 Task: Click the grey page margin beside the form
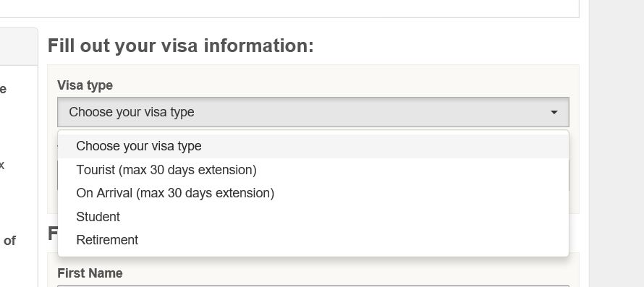pos(617,144)
